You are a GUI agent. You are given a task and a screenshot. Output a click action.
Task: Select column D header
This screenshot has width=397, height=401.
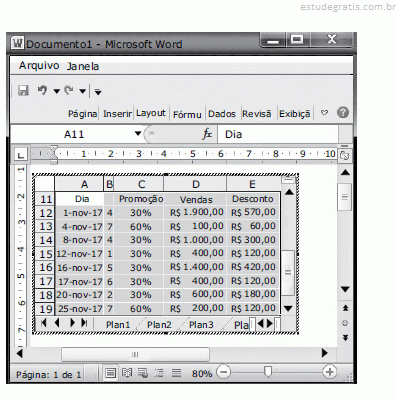click(195, 184)
